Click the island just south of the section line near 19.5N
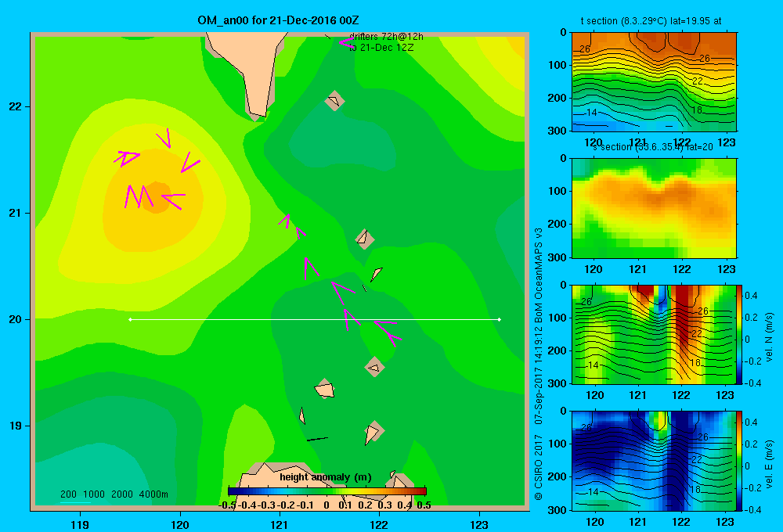Viewport: 783px width, 532px height. 374,368
